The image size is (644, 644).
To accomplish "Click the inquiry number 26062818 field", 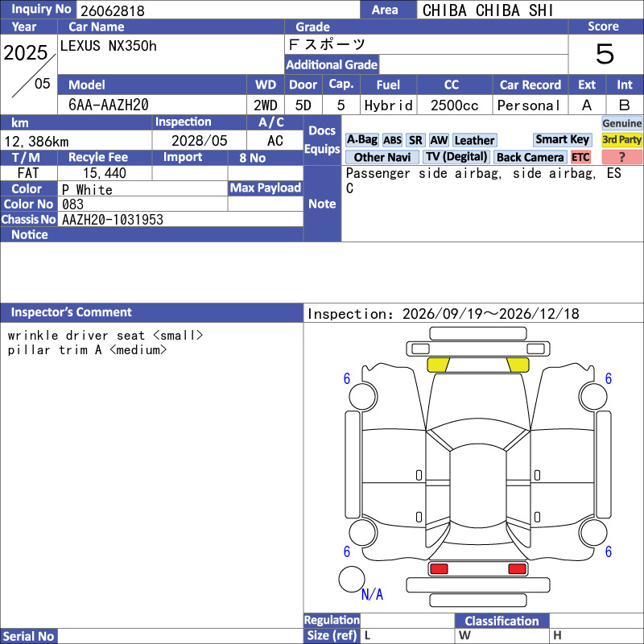I will click(218, 10).
